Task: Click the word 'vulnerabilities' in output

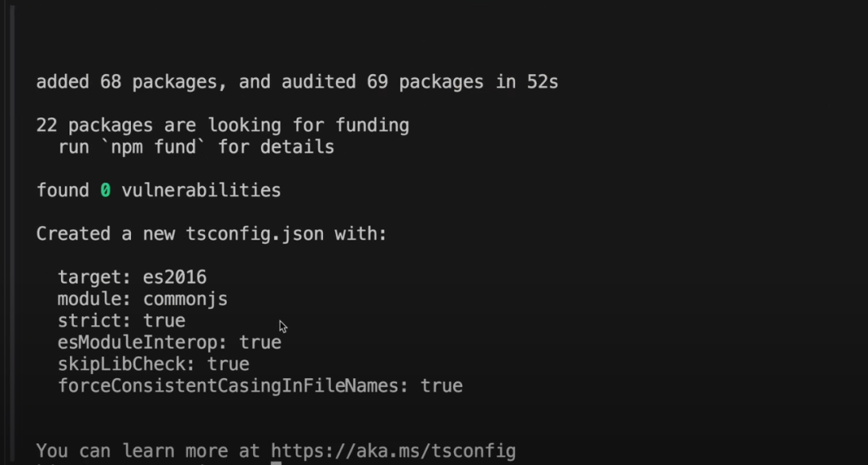Action: (x=201, y=191)
